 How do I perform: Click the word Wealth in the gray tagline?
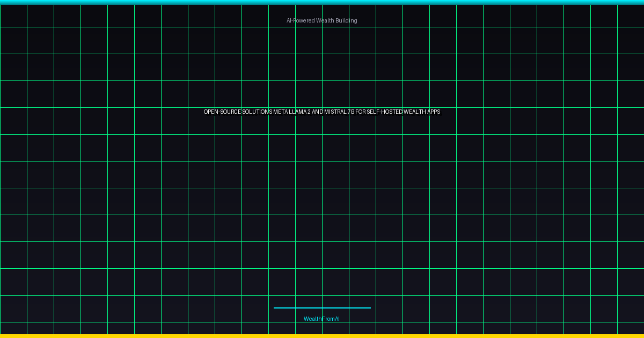click(325, 20)
